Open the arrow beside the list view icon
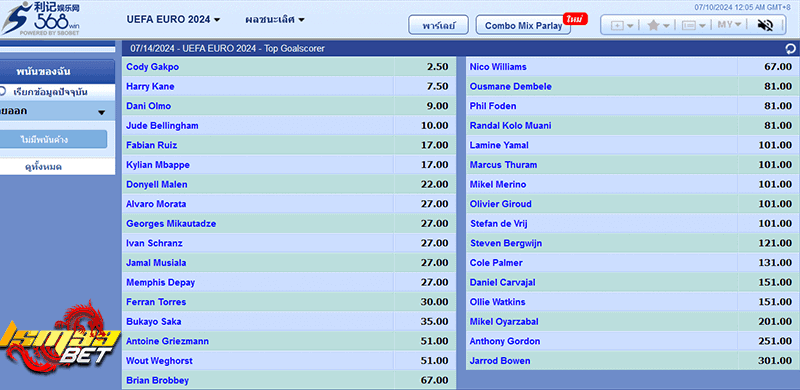 (703, 26)
